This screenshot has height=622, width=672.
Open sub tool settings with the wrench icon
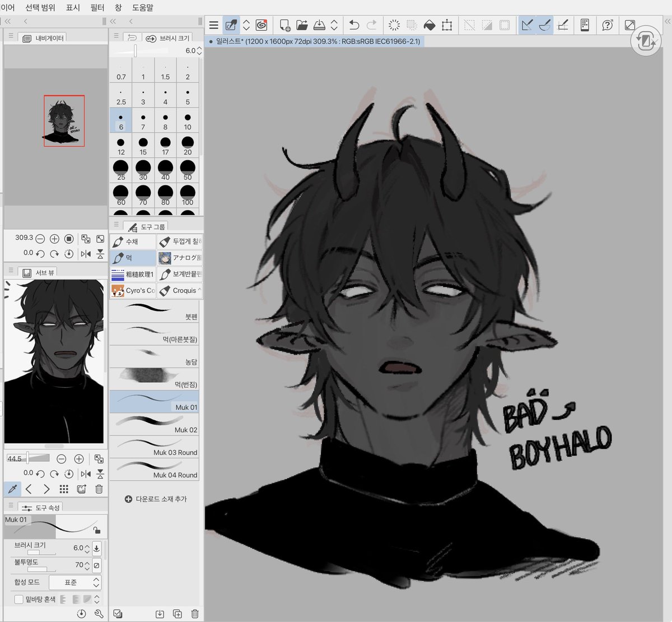(x=99, y=614)
